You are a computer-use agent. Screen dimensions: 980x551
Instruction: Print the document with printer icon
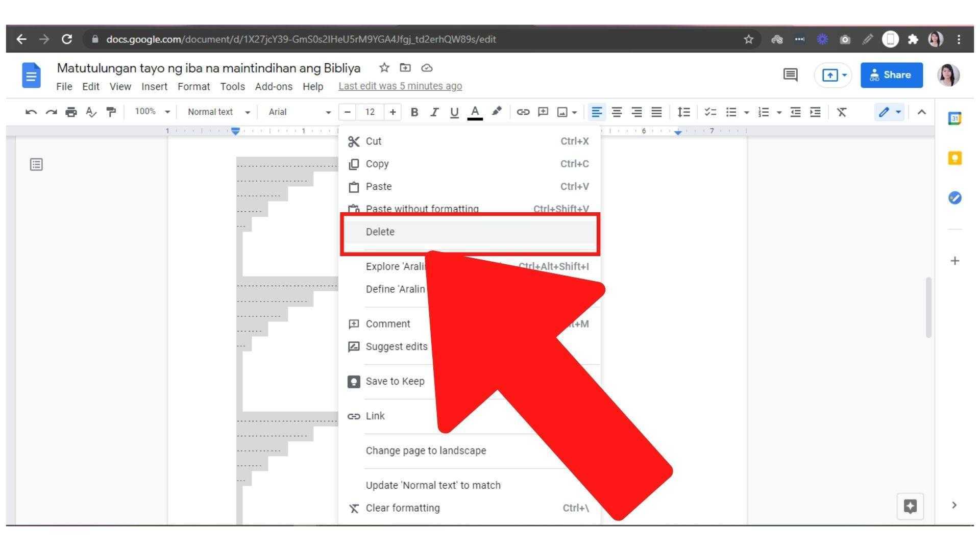[x=71, y=112]
